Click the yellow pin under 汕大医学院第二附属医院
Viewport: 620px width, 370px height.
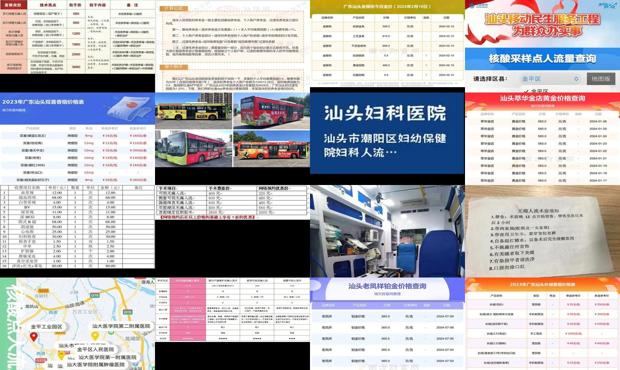95,336
